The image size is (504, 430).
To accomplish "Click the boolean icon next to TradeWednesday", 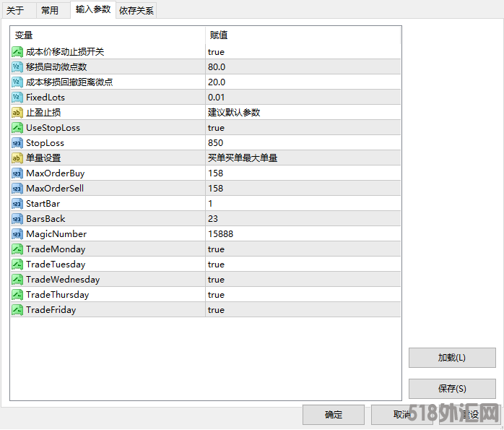I will click(17, 280).
